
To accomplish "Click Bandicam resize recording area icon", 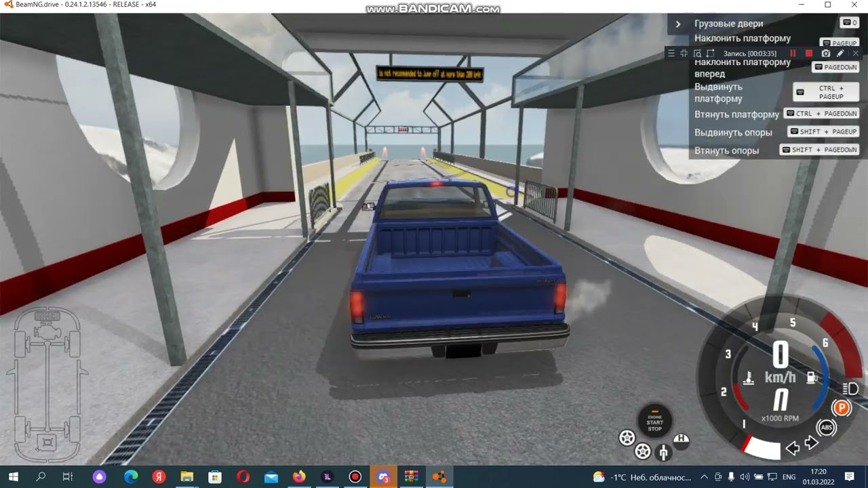I will click(711, 53).
